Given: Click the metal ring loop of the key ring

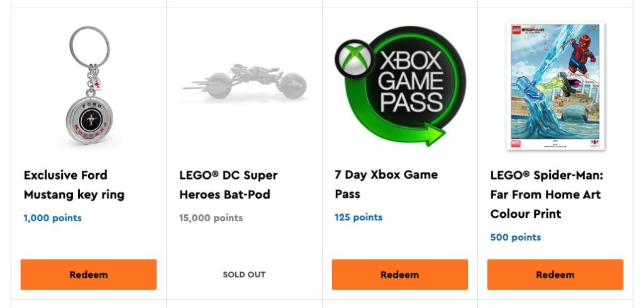Looking at the screenshot, I should (x=89, y=46).
